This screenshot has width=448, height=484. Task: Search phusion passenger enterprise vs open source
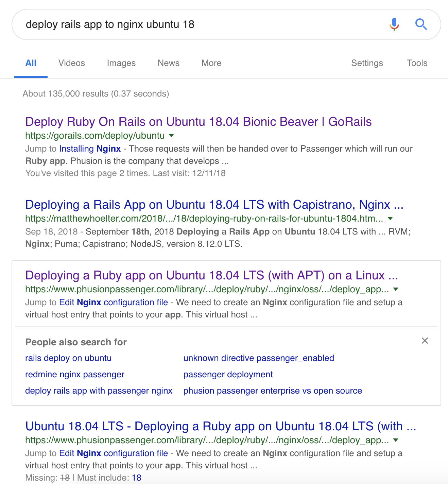(273, 391)
